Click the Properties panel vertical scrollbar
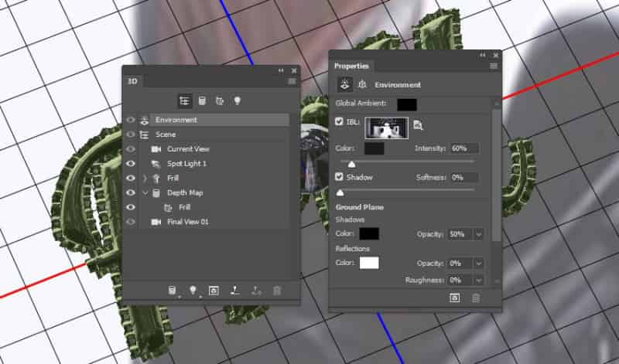 pyautogui.click(x=497, y=175)
